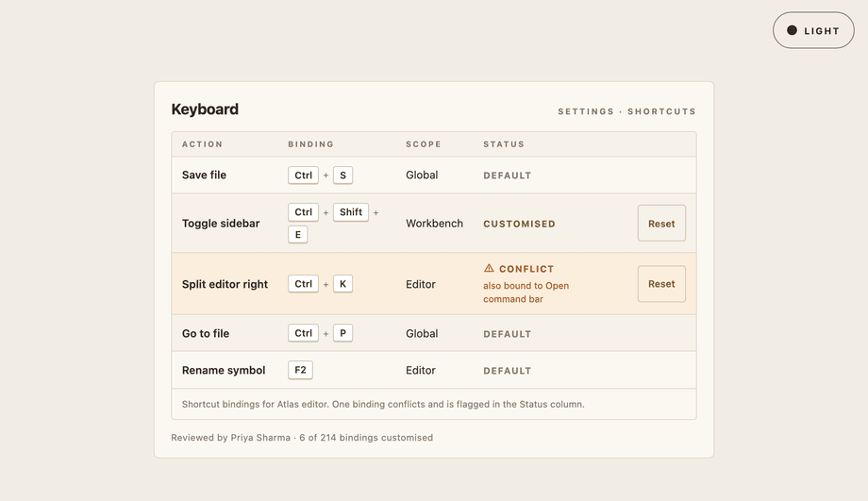Click the table caption about Atlas editor
Viewport: 868px width, 501px height.
pos(383,404)
